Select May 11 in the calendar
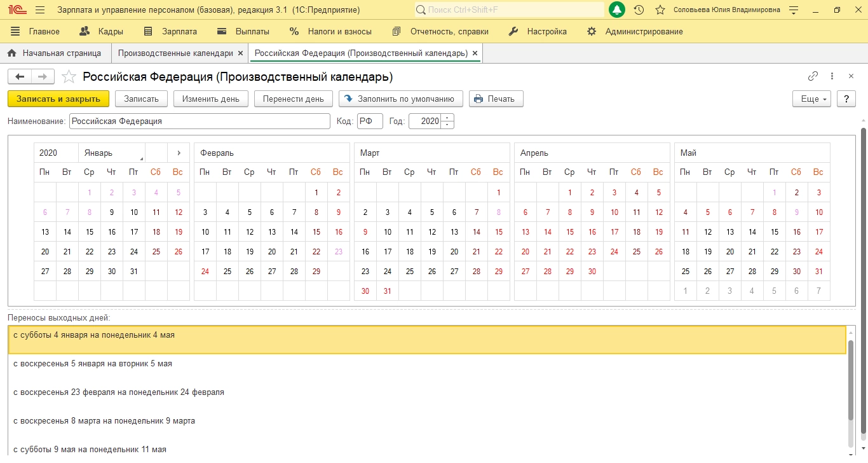The height and width of the screenshot is (463, 868). click(x=686, y=232)
